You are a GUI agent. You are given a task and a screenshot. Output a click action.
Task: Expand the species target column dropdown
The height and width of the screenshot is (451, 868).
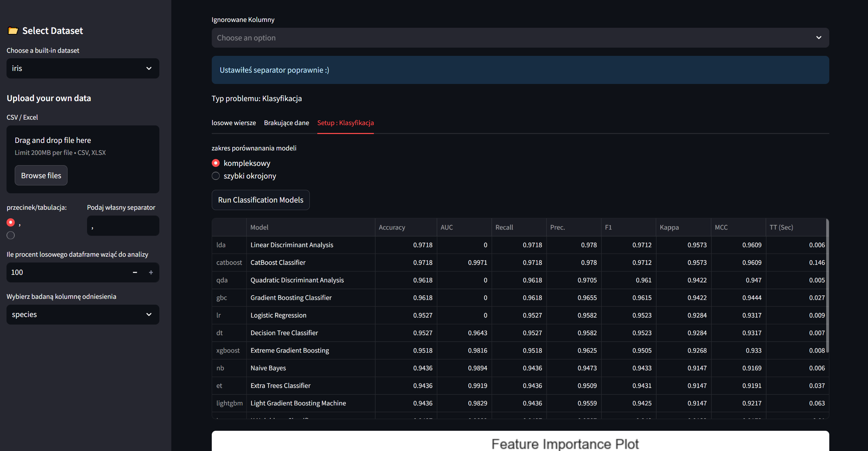tap(149, 315)
